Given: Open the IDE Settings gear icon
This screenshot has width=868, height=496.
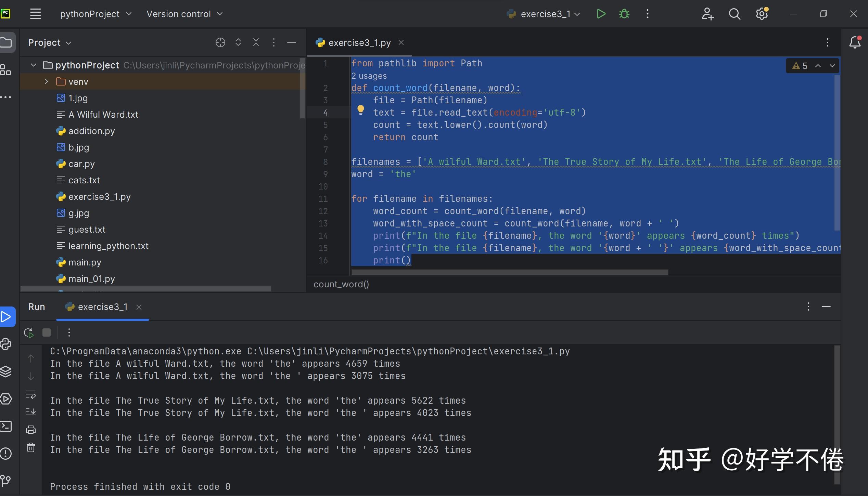Looking at the screenshot, I should pos(762,14).
